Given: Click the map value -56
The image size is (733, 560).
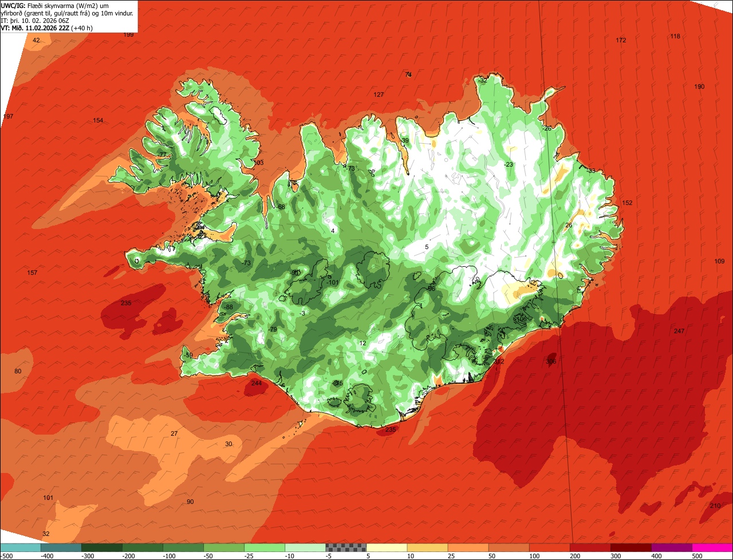Looking at the screenshot, I should tap(431, 289).
